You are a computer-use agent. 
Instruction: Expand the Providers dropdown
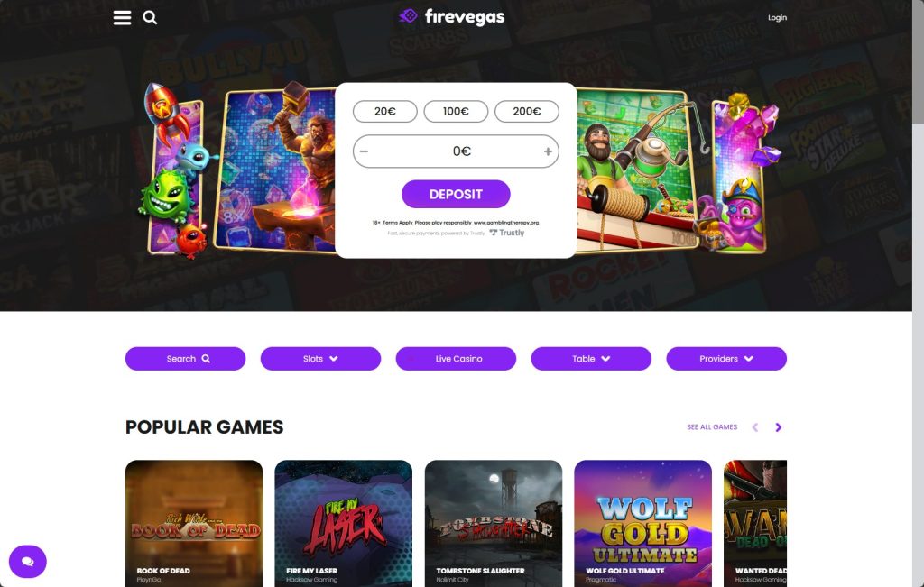pos(726,359)
